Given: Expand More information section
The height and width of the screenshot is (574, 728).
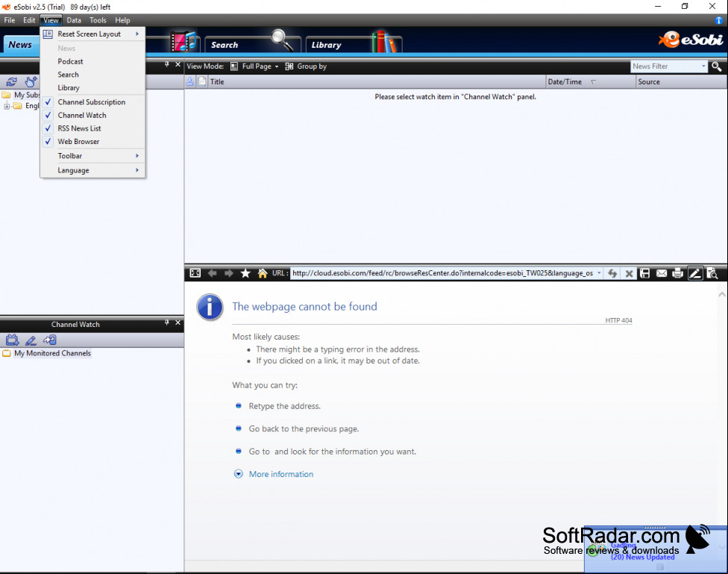Looking at the screenshot, I should 238,474.
